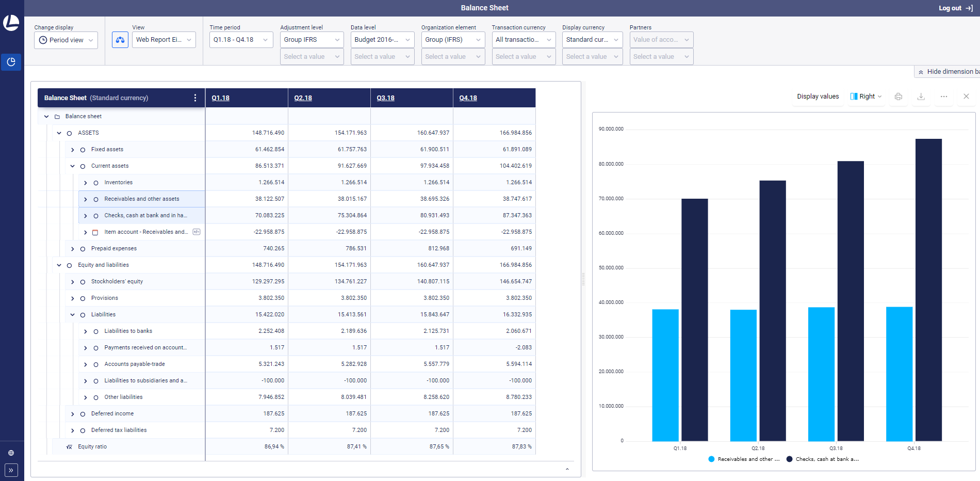Open the Partners Value of account dropdown

coord(661,40)
